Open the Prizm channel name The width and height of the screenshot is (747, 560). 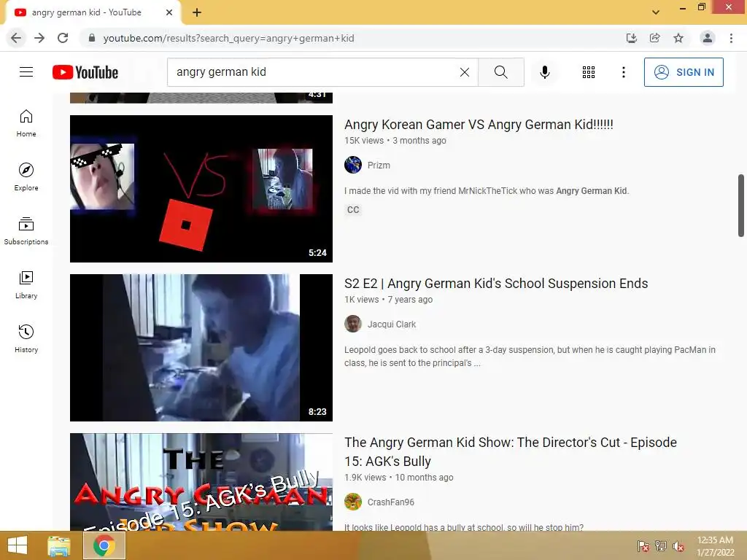[x=379, y=166]
